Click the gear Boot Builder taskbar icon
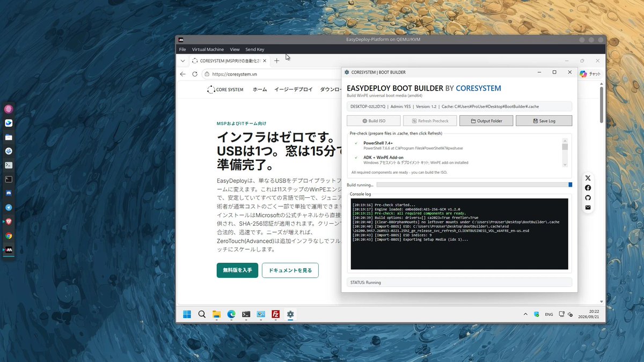 pyautogui.click(x=290, y=314)
